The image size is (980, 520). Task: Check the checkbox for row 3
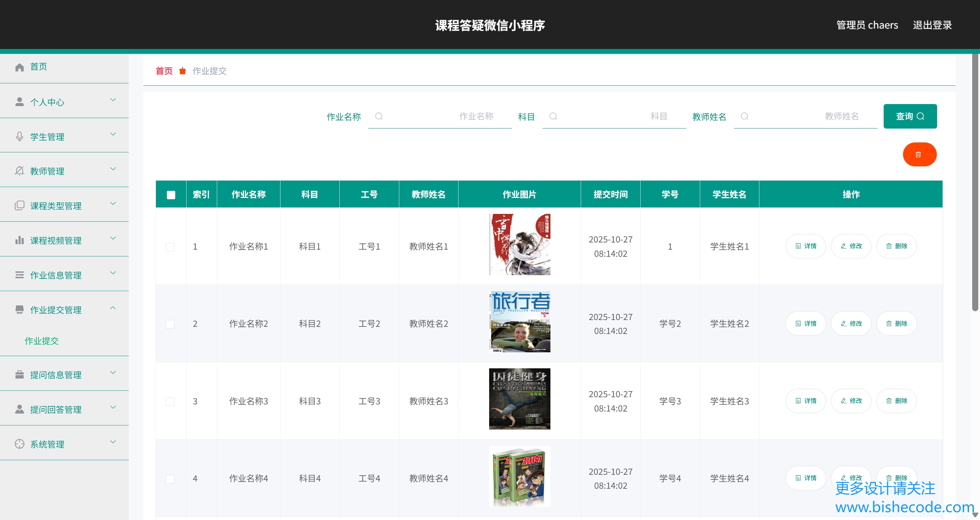pyautogui.click(x=170, y=401)
